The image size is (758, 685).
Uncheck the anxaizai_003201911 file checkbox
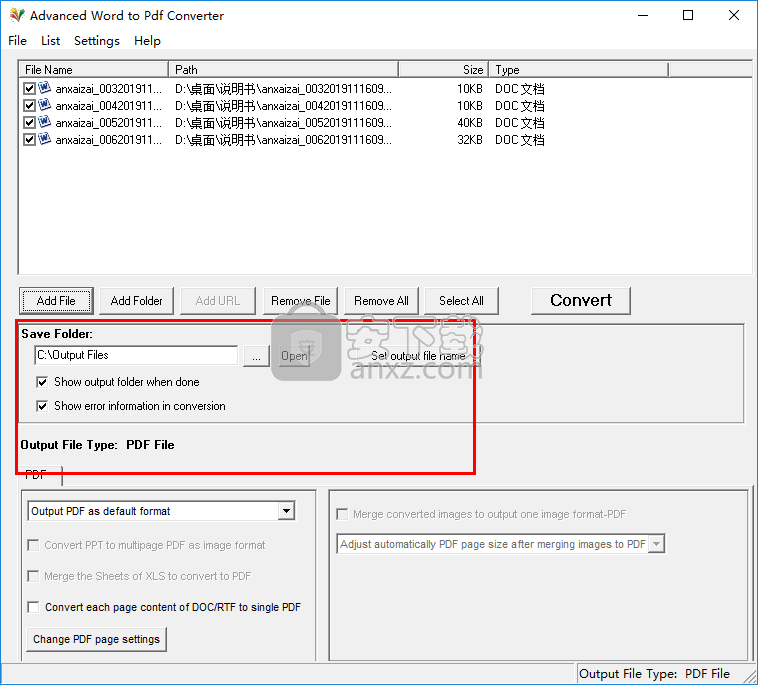(29, 88)
